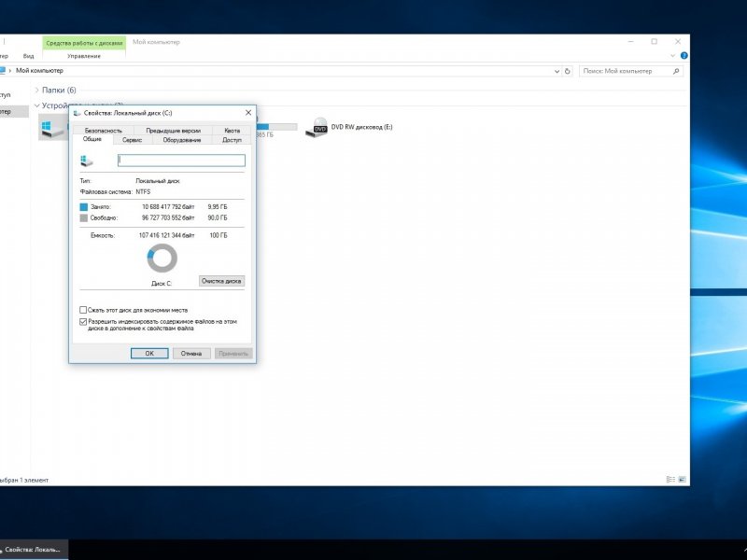
Task: Click 'Мой компьютер' in the address bar
Action: [39, 71]
